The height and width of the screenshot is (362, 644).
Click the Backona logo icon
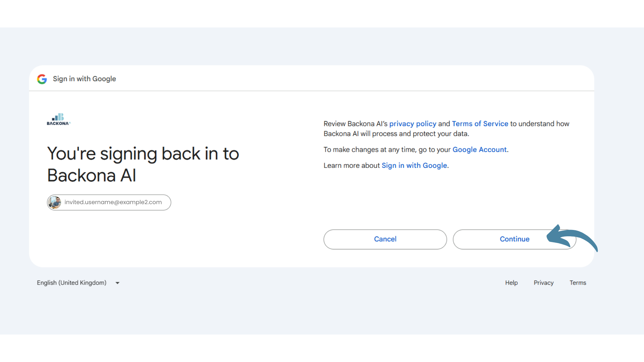coord(59,119)
